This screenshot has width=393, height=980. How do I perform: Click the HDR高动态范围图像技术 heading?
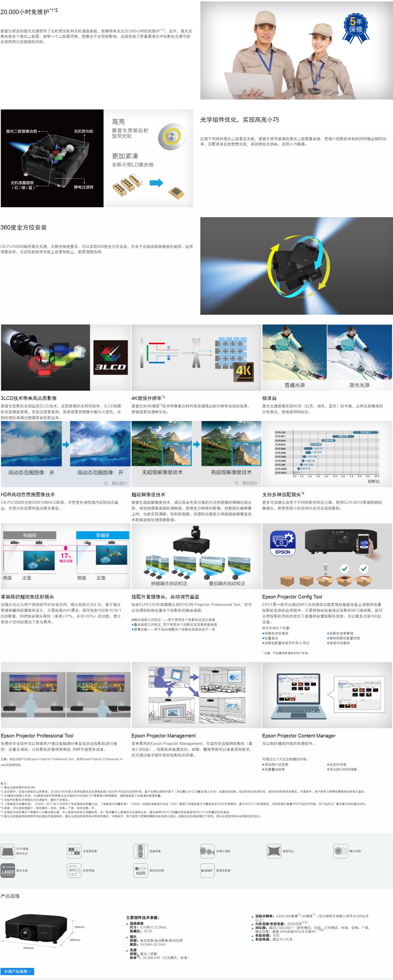coord(28,494)
